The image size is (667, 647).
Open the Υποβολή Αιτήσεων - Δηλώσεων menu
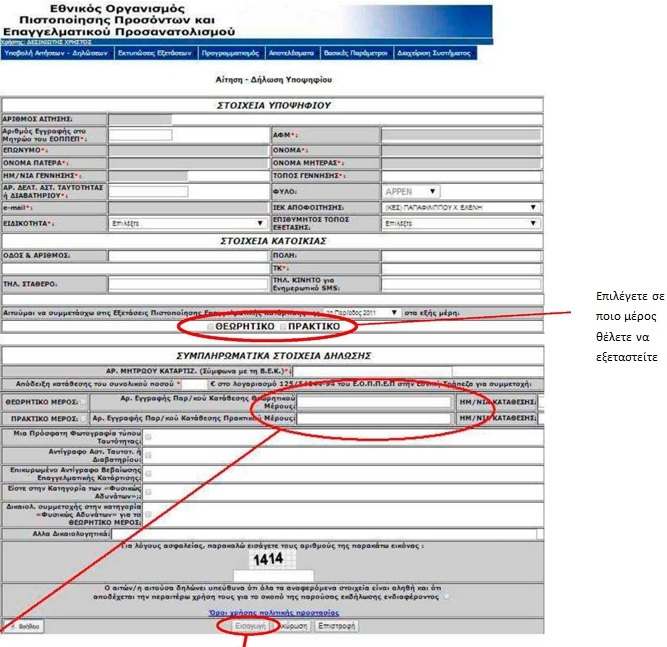pyautogui.click(x=55, y=53)
